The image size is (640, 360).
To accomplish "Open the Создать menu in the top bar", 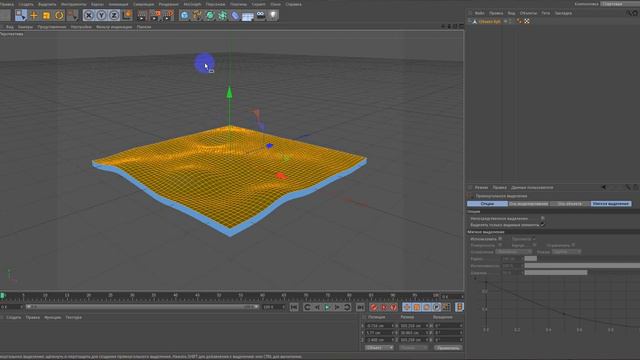I will pos(26,4).
